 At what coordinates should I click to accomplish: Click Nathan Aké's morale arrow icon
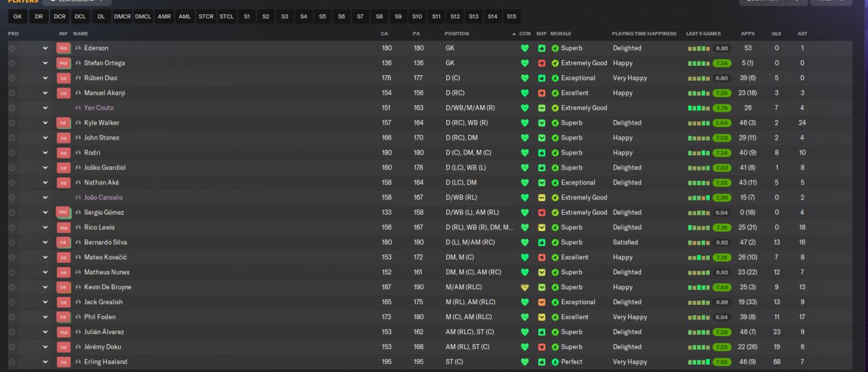click(555, 183)
